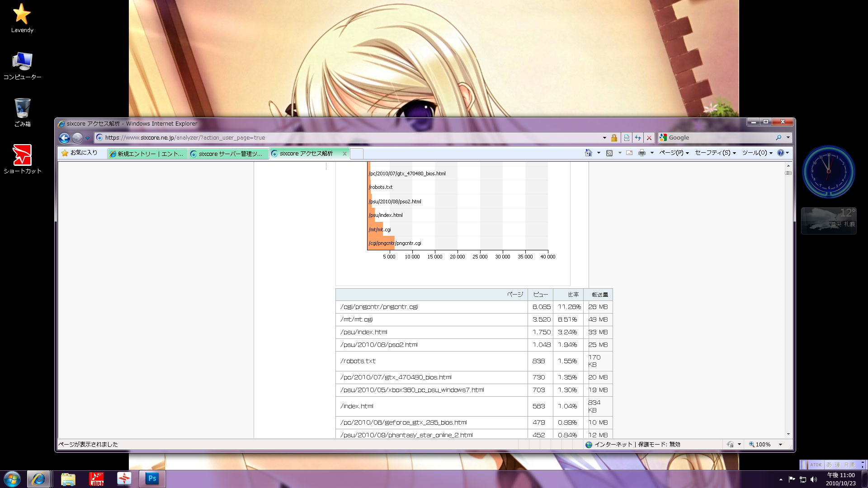Viewport: 868px width, 488px height.
Task: Click the weather gadget showing 12°
Action: (829, 221)
